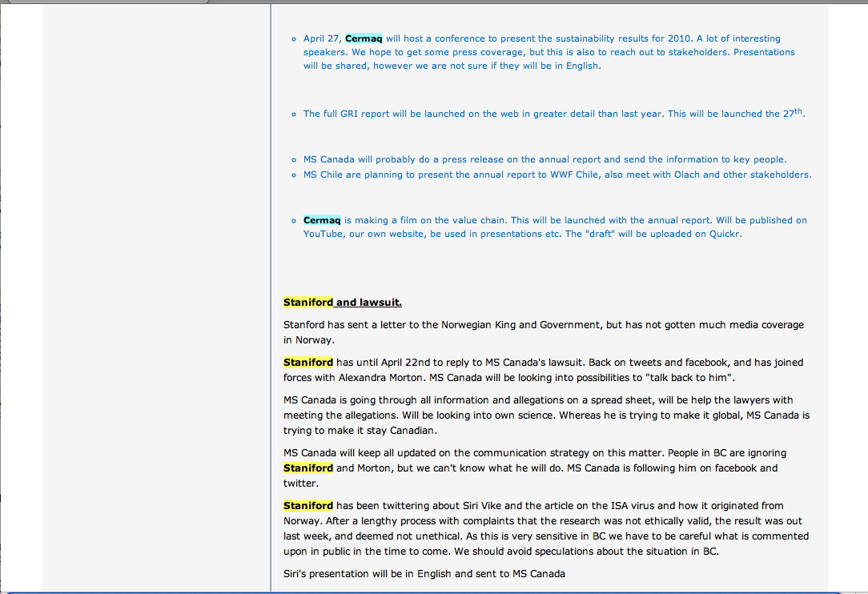
Task: Click the bullet marker beside 'MS Chile are planning'
Action: coord(294,175)
